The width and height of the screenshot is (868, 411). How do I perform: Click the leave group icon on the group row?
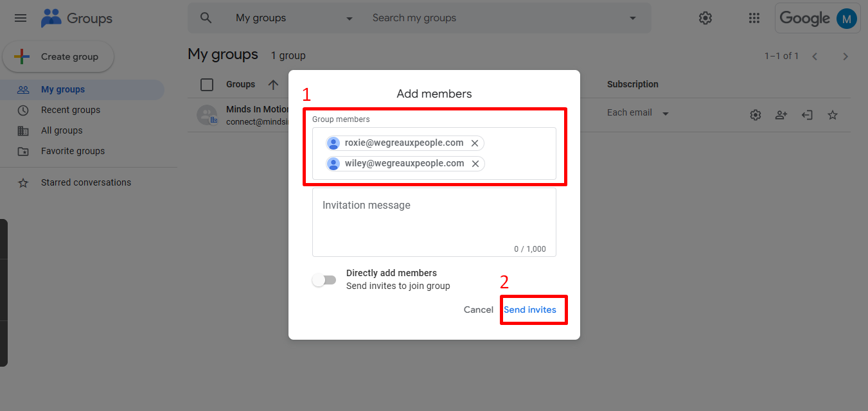point(806,114)
